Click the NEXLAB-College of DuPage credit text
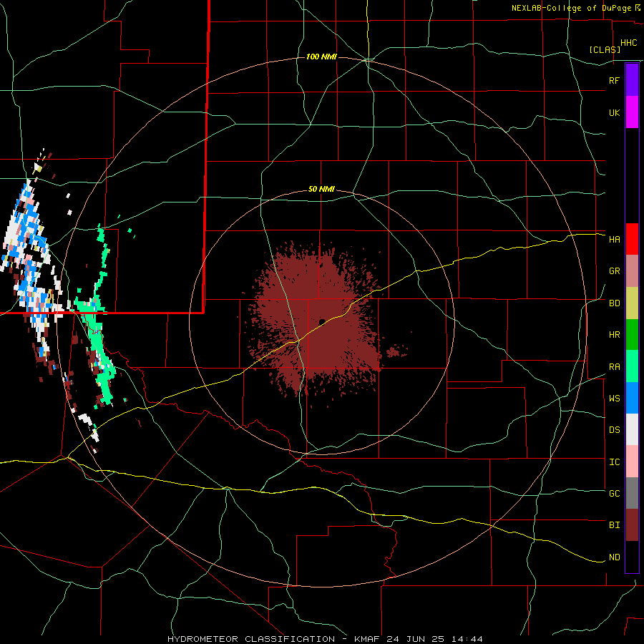 coord(571,8)
